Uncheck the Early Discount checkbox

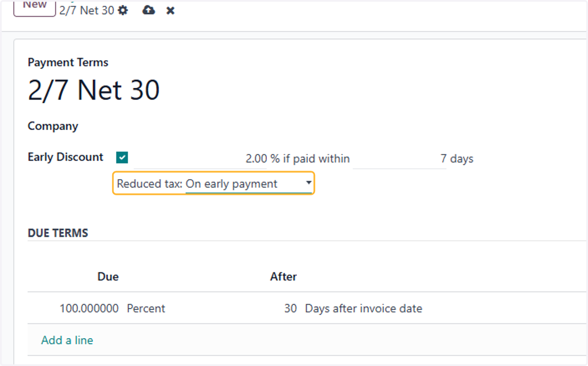(122, 157)
